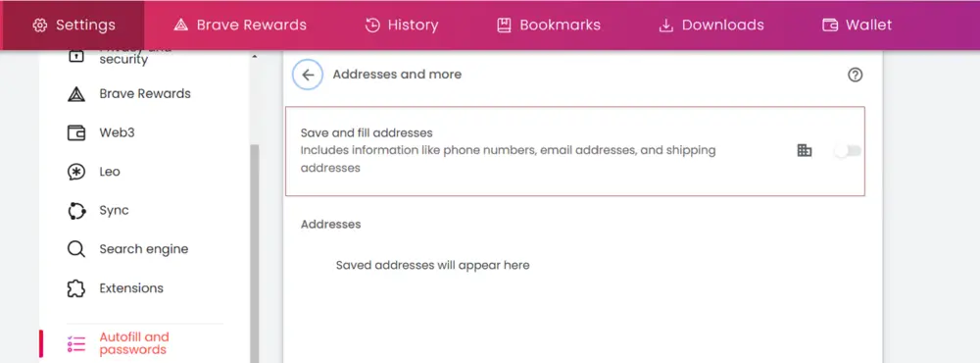This screenshot has height=363, width=980.
Task: Switch to the History tab
Action: pyautogui.click(x=402, y=26)
